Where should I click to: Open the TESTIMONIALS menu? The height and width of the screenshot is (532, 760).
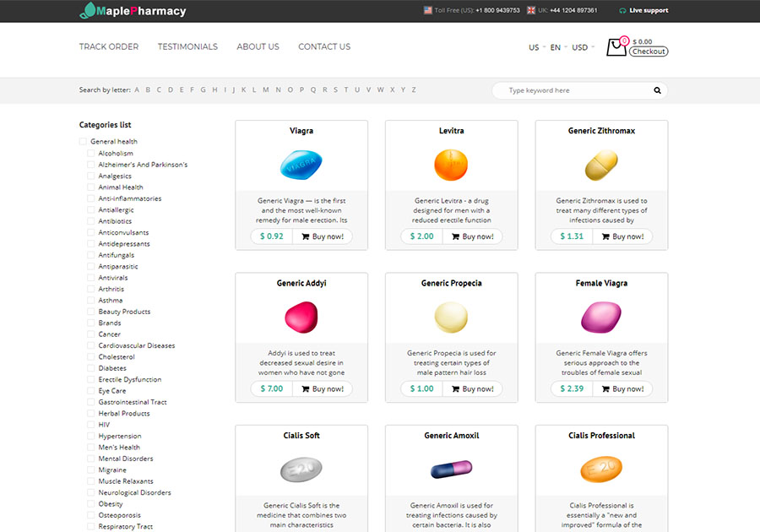pyautogui.click(x=187, y=46)
